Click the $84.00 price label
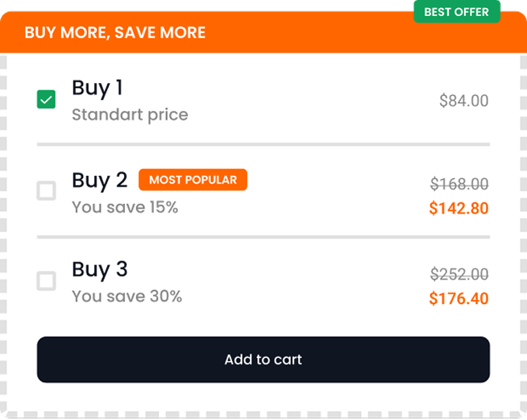The width and height of the screenshot is (527, 420). [x=463, y=101]
